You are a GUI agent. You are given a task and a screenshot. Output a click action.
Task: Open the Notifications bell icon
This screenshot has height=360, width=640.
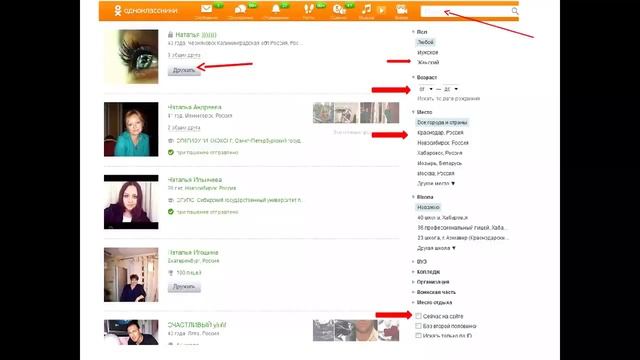(276, 9)
